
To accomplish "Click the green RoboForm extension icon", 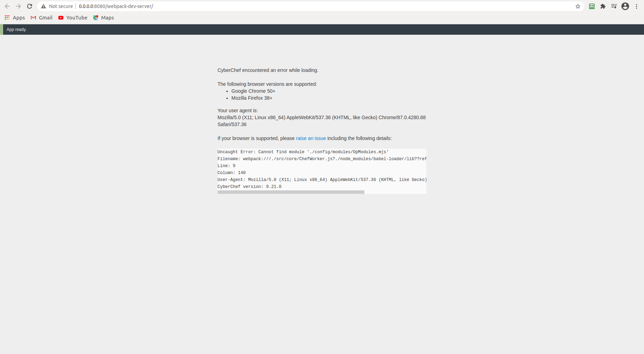I will click(x=592, y=6).
